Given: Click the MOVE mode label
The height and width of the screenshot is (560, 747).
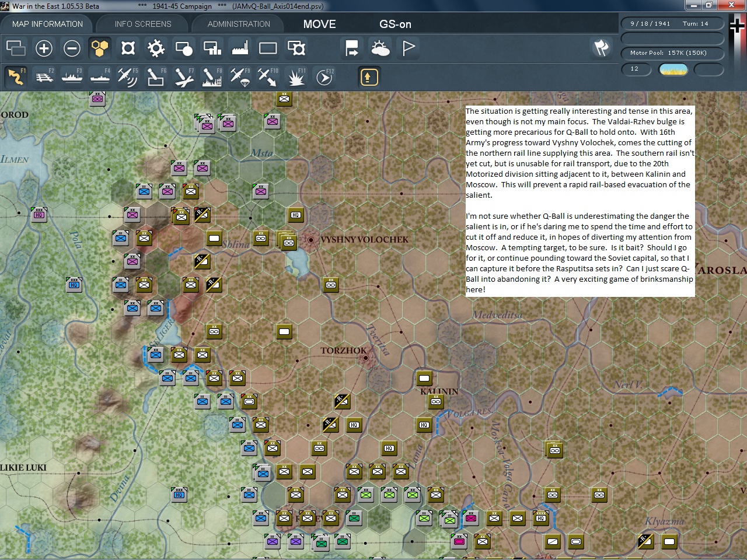Looking at the screenshot, I should [x=319, y=24].
